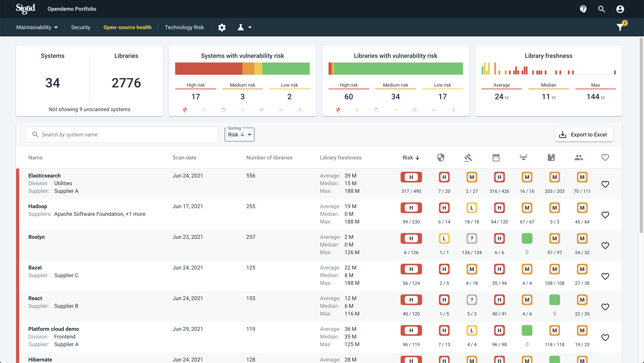Open the Hadoop system link
Viewport: 644px width, 363px height.
click(x=38, y=206)
